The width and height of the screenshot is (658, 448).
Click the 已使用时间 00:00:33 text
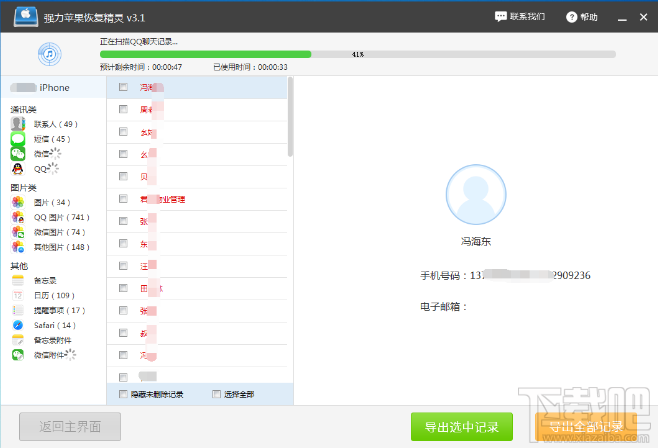tap(251, 67)
